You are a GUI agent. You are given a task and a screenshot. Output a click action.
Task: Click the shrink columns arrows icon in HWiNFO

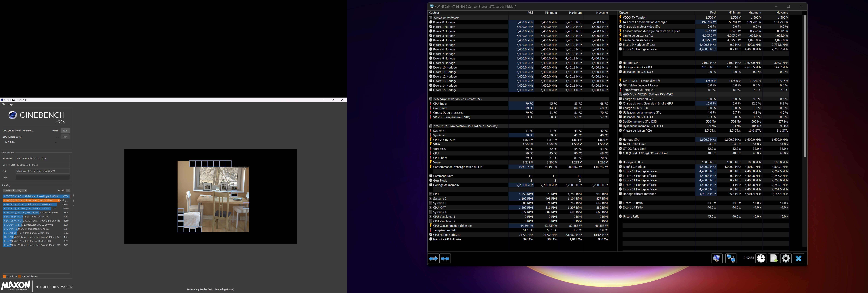(x=445, y=259)
